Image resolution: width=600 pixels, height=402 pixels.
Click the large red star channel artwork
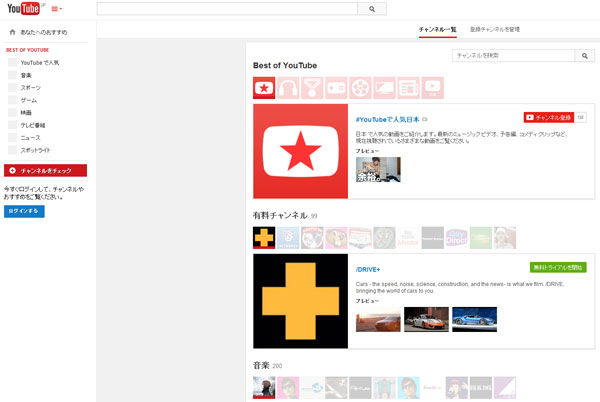pos(300,151)
